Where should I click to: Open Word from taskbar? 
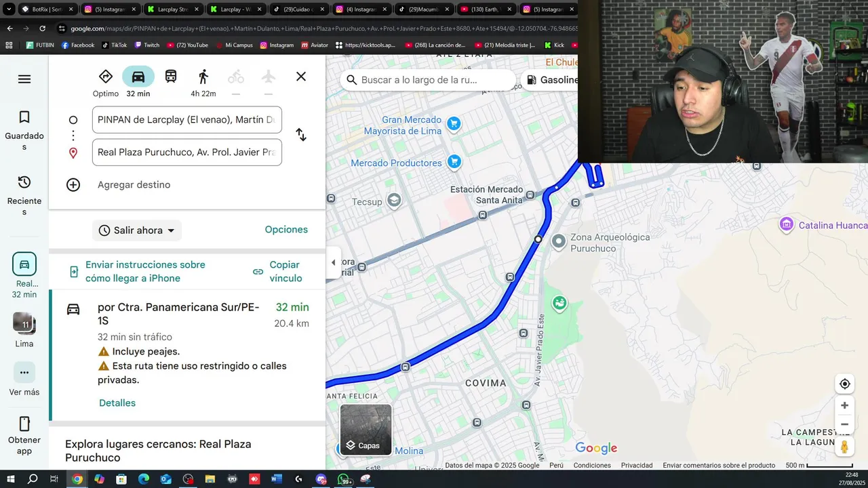point(277,479)
